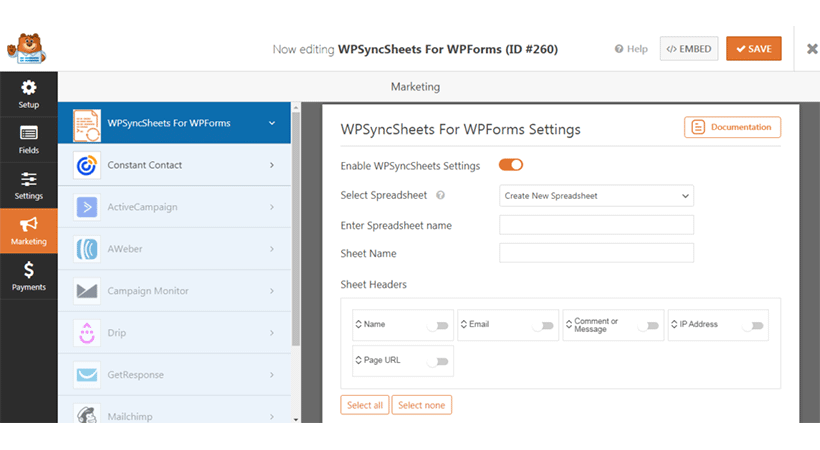Select the Constant Contact provider label
The image size is (820, 450).
[x=145, y=165]
